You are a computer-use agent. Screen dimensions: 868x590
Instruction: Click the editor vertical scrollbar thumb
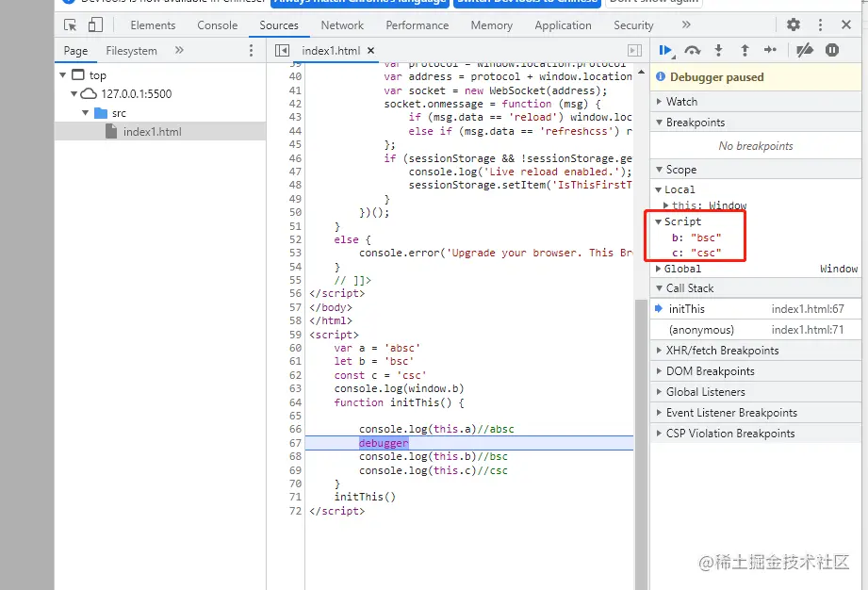coord(641,445)
